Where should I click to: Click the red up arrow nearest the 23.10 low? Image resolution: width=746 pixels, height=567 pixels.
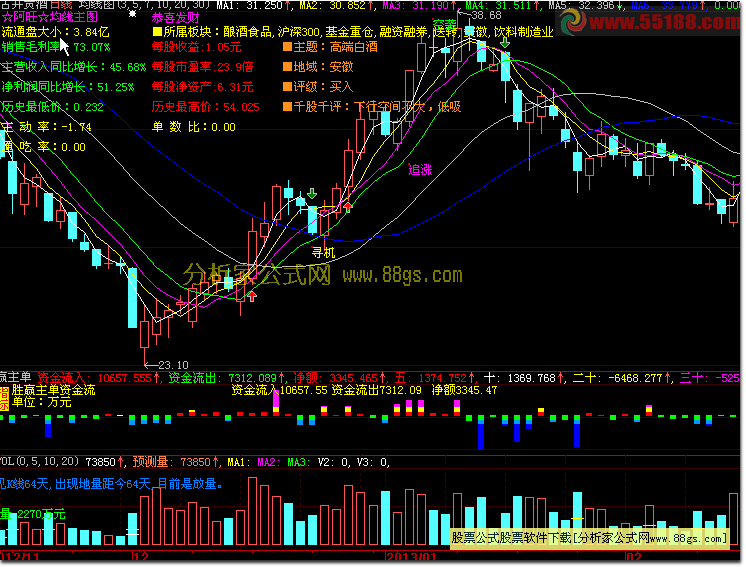pyautogui.click(x=252, y=297)
